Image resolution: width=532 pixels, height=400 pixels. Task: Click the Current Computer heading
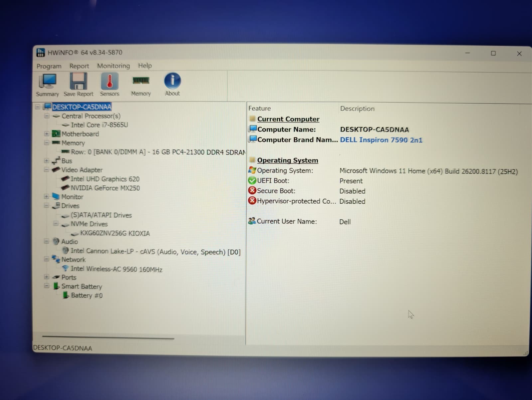(288, 119)
